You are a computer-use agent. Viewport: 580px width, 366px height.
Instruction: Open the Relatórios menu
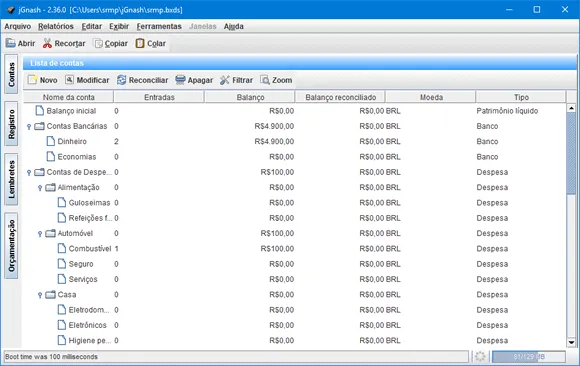click(x=56, y=26)
